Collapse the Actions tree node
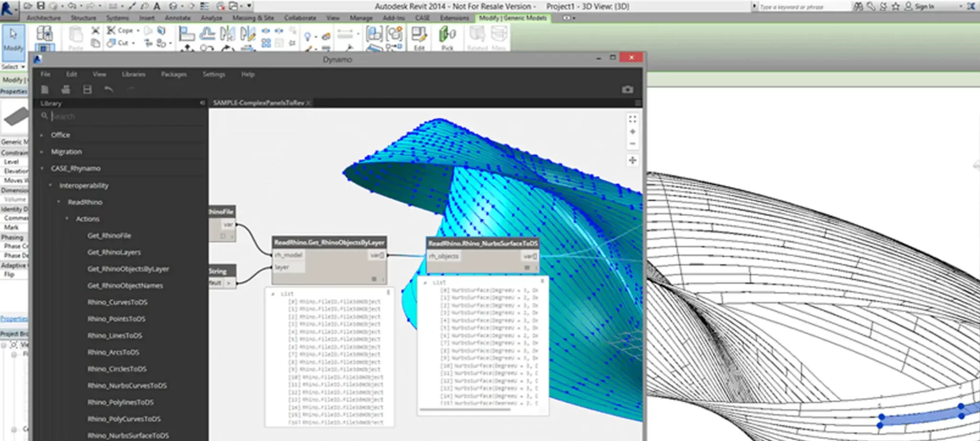Viewport: 980px width, 441px height. 67,219
